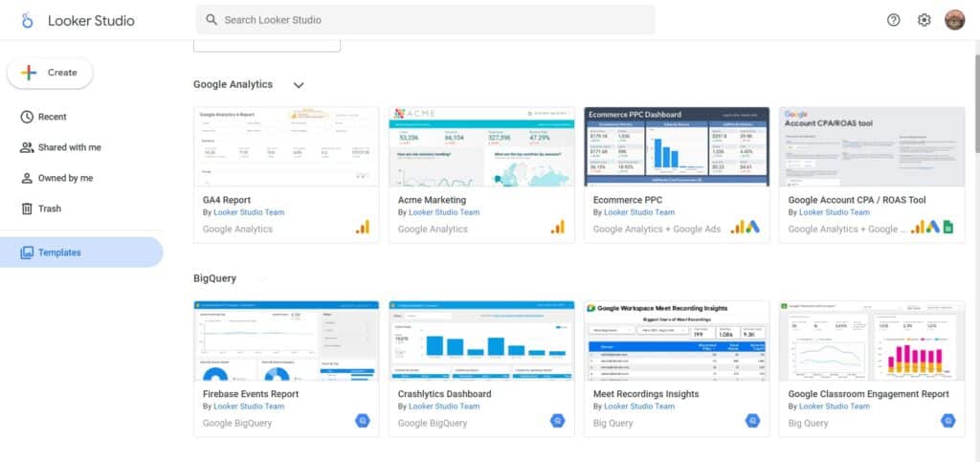This screenshot has width=980, height=462.
Task: Click the Google Ads icon on Ecommerce PPC card
Action: (x=753, y=228)
